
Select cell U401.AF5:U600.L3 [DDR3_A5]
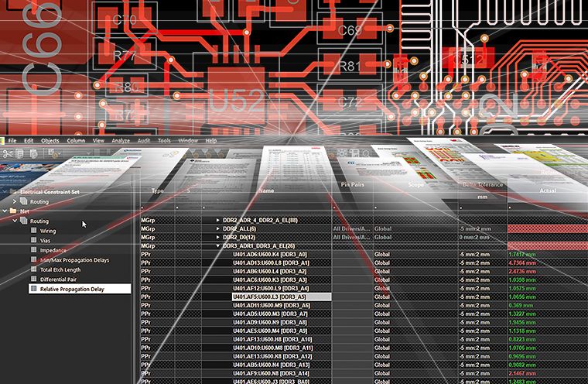point(270,297)
